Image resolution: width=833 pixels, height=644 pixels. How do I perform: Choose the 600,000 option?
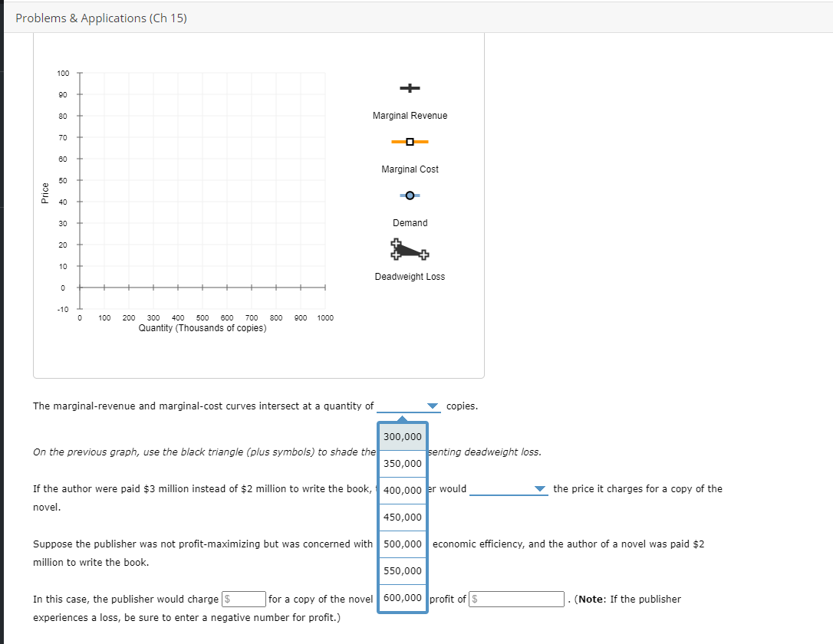(403, 597)
